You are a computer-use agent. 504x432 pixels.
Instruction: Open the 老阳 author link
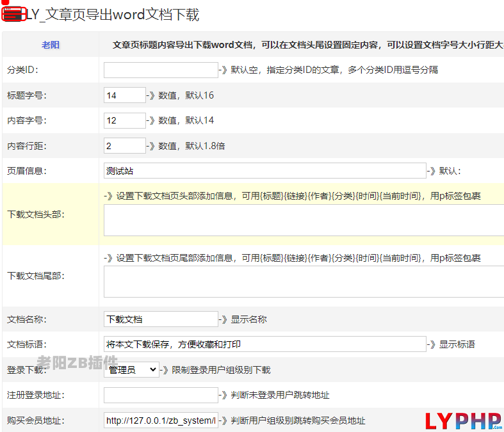(x=51, y=45)
